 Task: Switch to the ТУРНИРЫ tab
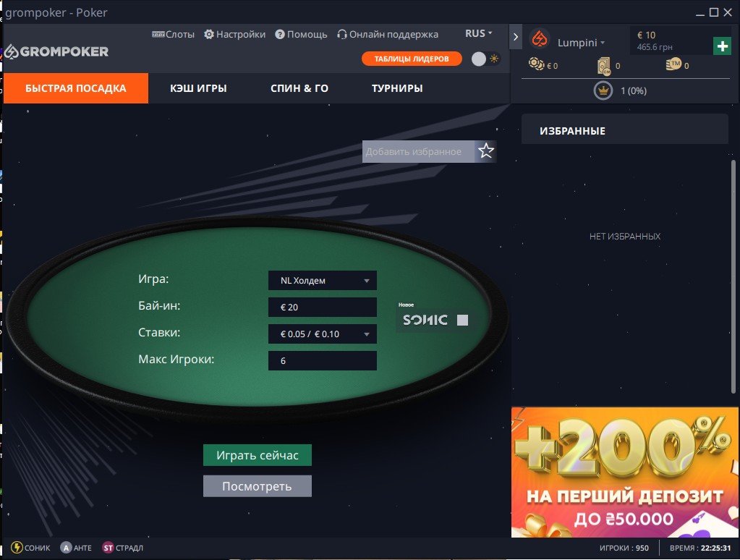point(397,88)
